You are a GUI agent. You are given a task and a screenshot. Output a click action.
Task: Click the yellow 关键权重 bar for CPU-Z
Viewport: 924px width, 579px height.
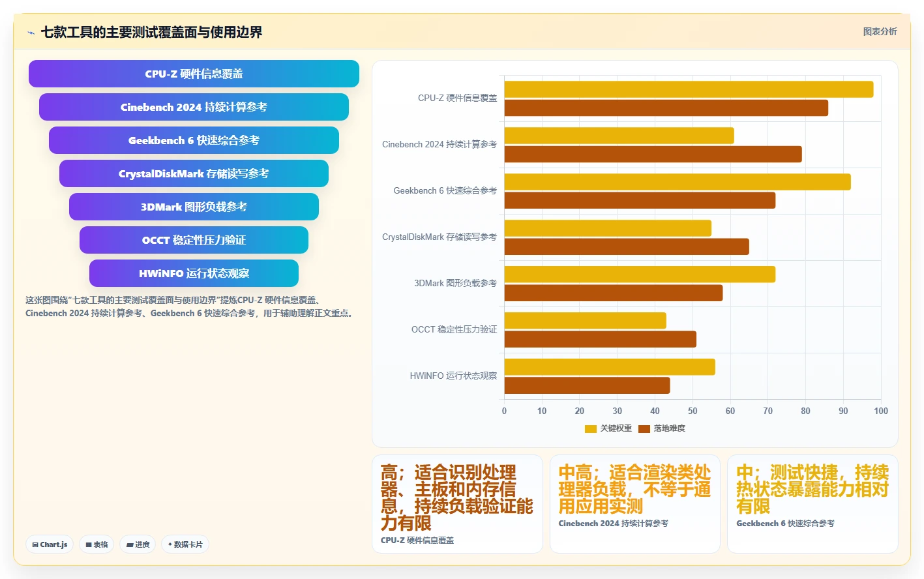(x=689, y=89)
